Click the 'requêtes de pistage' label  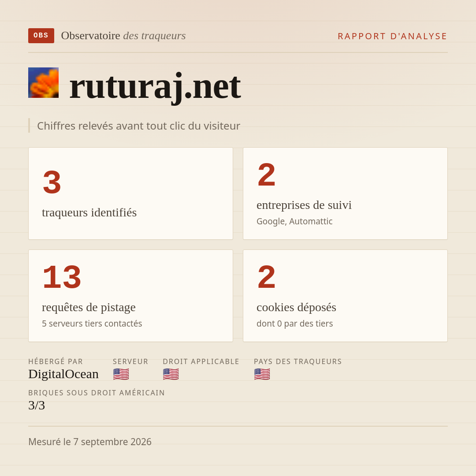(89, 308)
